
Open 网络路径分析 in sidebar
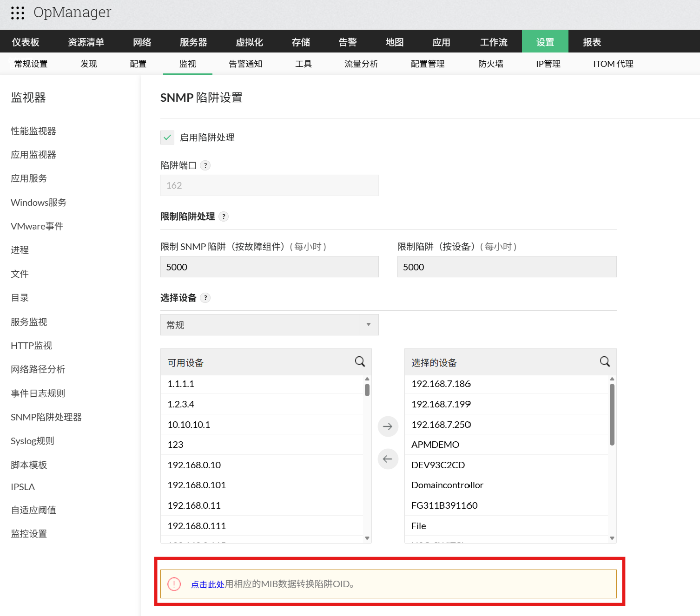[x=38, y=369]
